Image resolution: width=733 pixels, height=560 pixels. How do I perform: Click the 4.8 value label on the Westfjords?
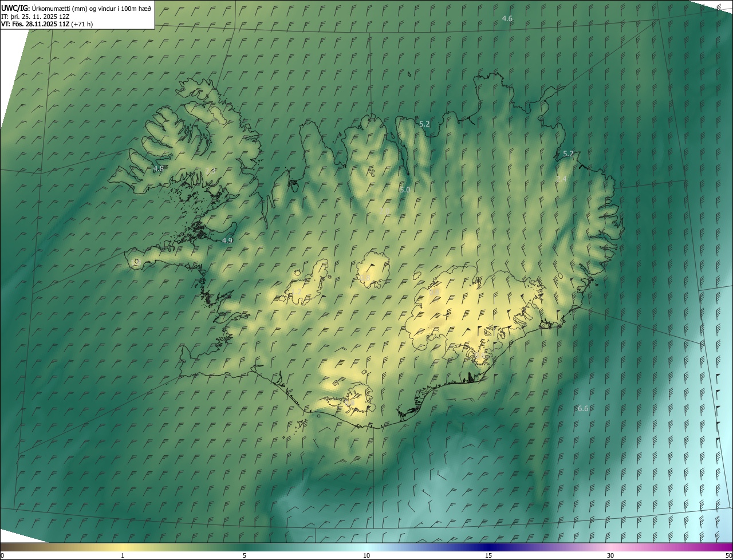click(x=159, y=169)
